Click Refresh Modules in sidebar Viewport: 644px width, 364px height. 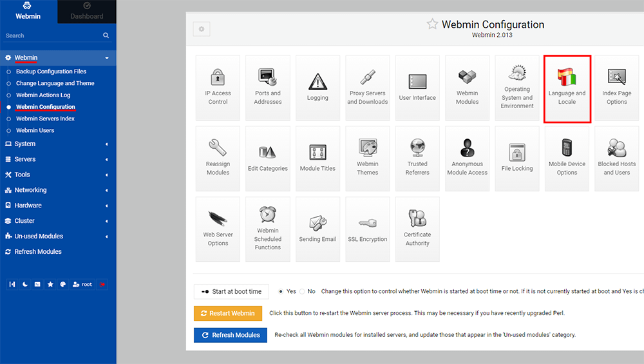pos(38,252)
